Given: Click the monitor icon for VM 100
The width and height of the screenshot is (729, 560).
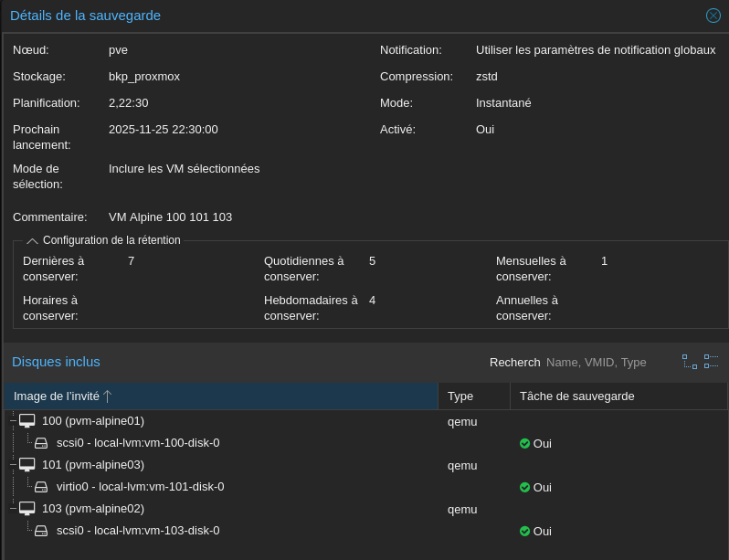Looking at the screenshot, I should pos(26,421).
